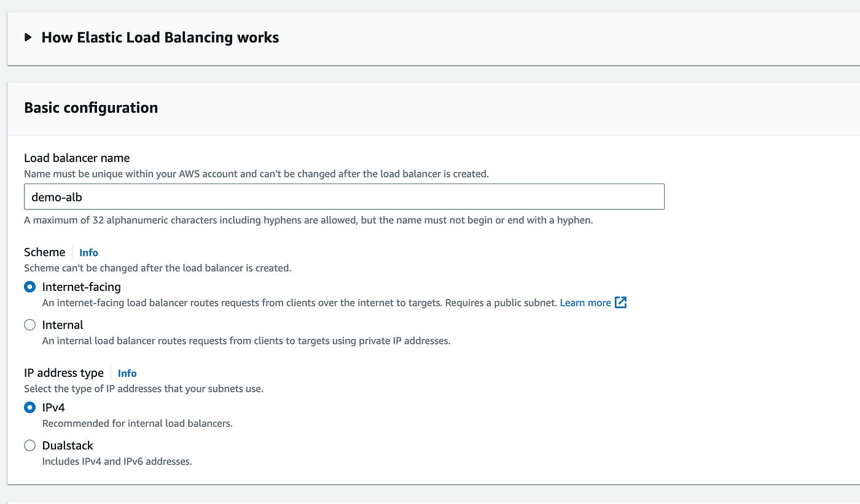Image resolution: width=860 pixels, height=504 pixels.
Task: Open the How Elastic Load Balancing works heading
Action: click(160, 37)
